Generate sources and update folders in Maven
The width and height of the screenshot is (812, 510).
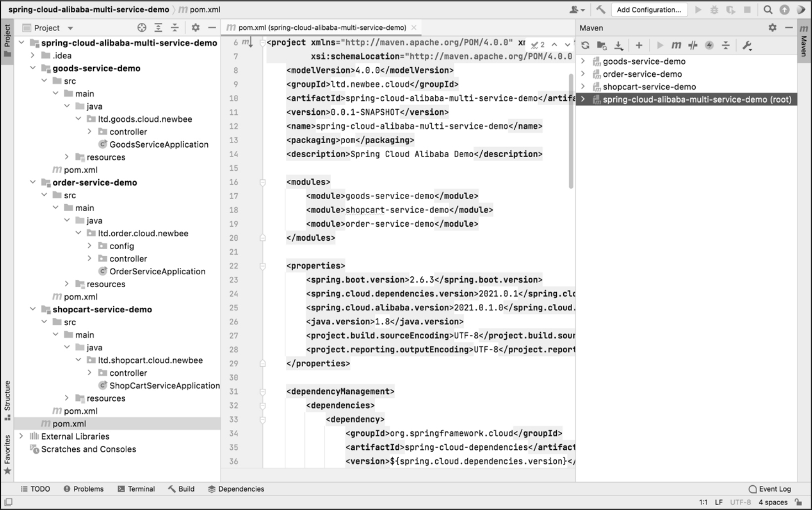[602, 45]
